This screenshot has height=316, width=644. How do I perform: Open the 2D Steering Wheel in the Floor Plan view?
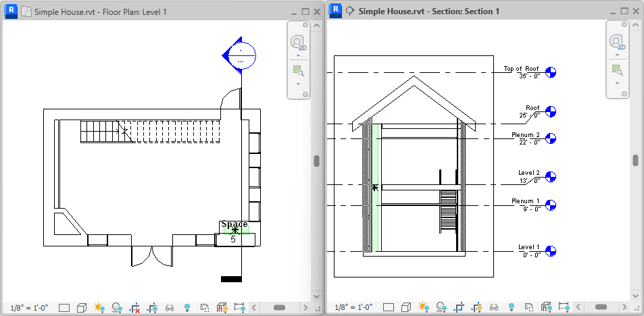tap(299, 43)
